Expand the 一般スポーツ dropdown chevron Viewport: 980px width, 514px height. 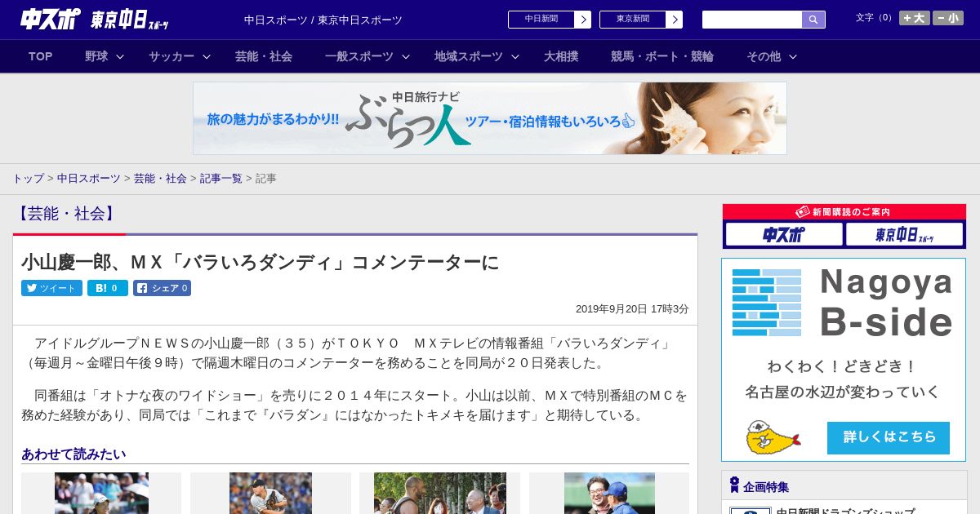pyautogui.click(x=406, y=56)
